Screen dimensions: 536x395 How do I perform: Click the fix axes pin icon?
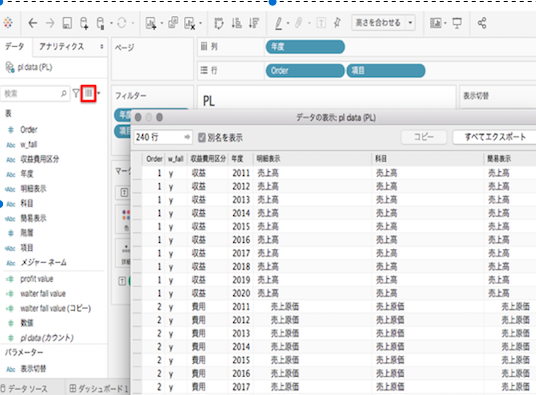point(337,23)
